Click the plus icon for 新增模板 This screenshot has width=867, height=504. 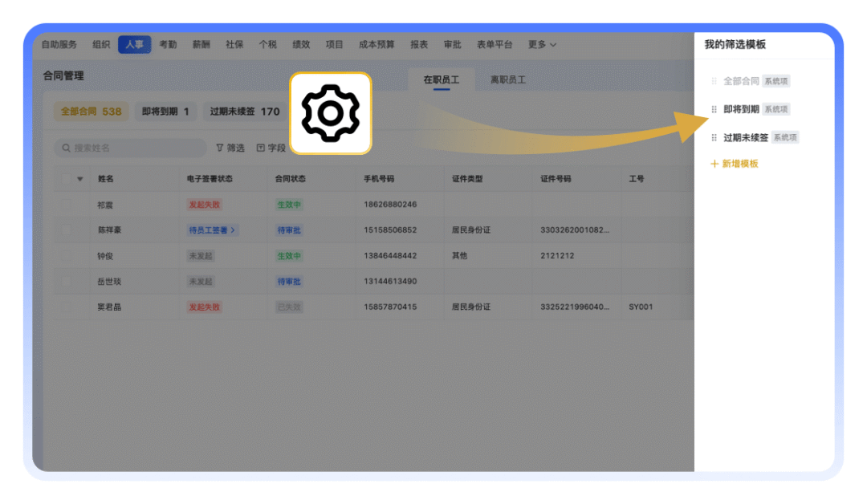714,164
